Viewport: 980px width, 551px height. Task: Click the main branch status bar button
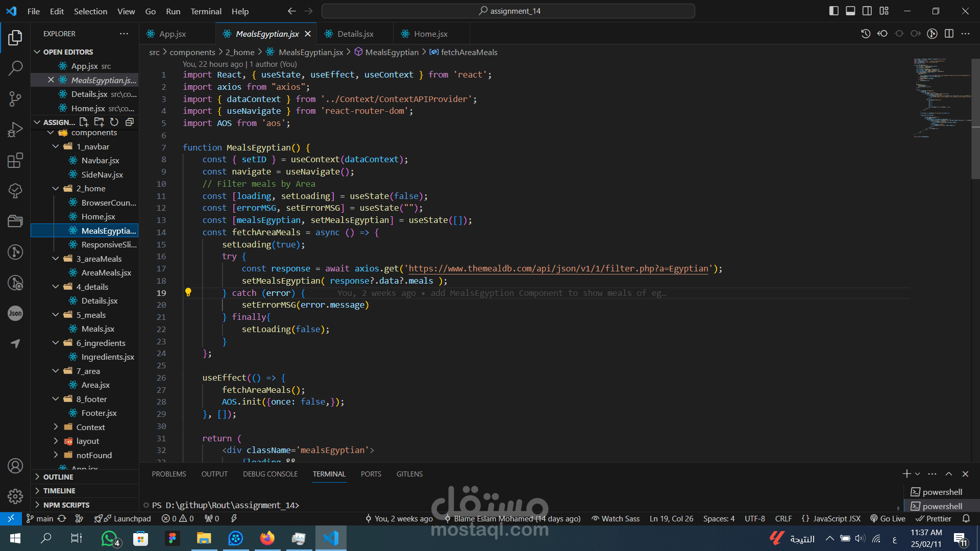click(40, 518)
